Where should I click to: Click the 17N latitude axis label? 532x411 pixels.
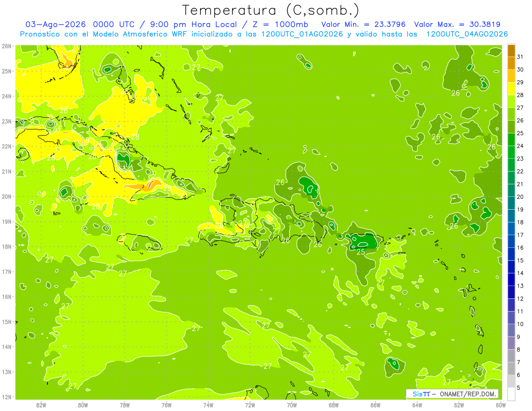(x=6, y=272)
